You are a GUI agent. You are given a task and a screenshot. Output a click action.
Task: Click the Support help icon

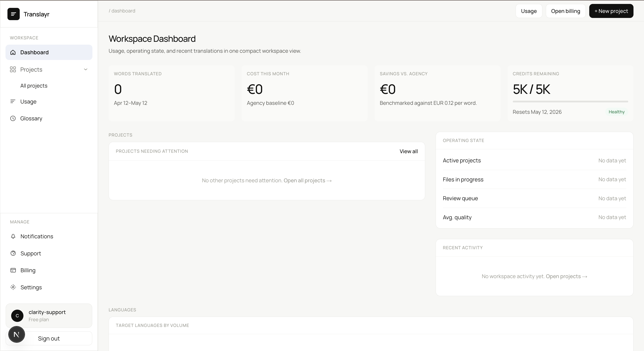click(x=13, y=253)
